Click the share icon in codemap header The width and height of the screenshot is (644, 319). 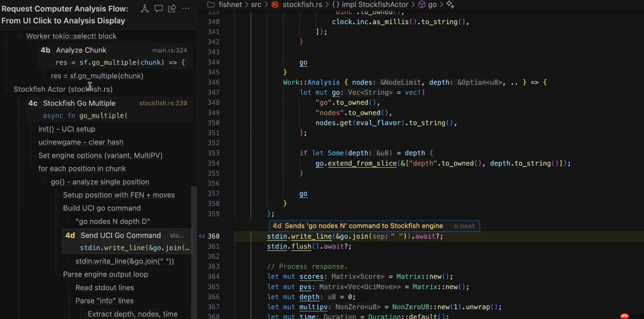coord(172,8)
